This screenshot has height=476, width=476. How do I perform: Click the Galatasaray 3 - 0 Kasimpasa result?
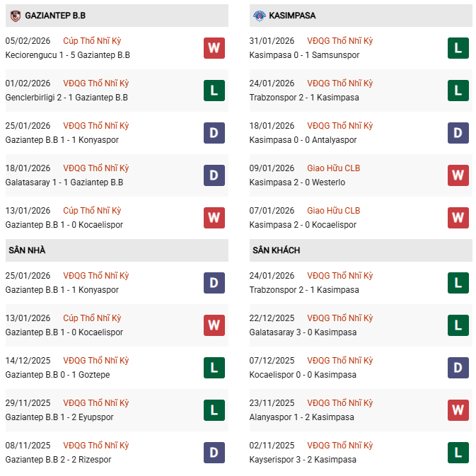pos(303,332)
